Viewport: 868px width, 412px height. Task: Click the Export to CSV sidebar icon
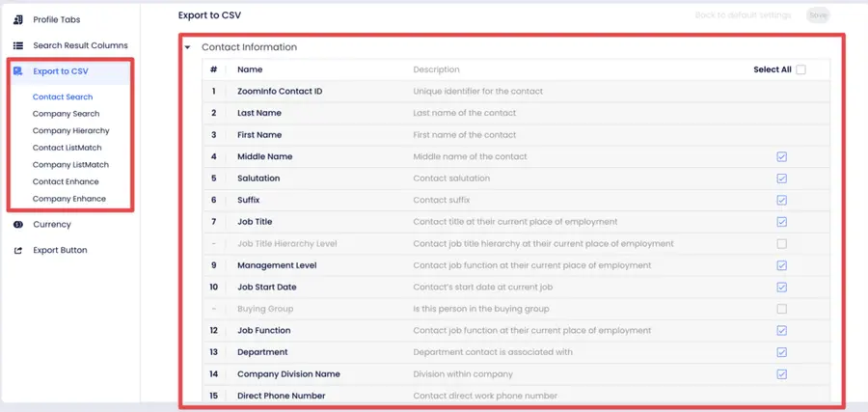(x=17, y=70)
